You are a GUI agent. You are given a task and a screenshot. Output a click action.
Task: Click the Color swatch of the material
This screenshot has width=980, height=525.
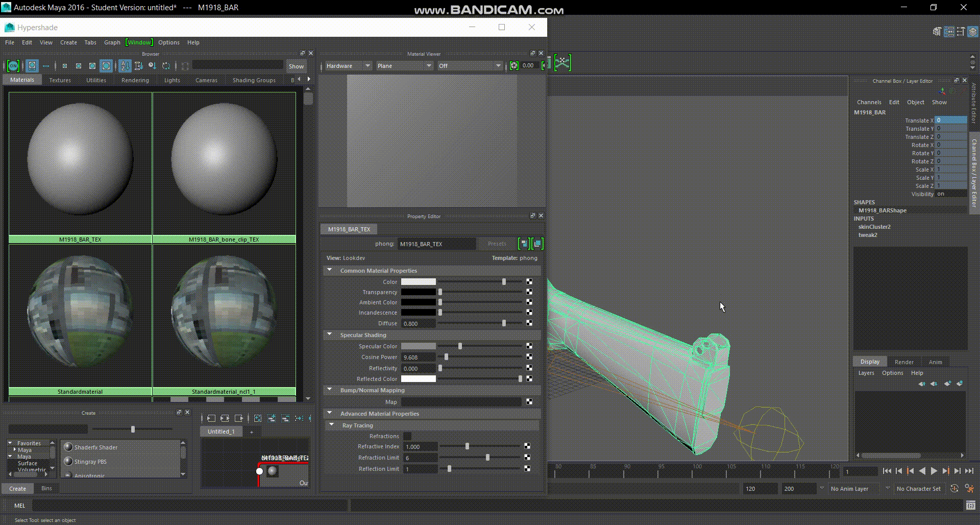click(419, 282)
